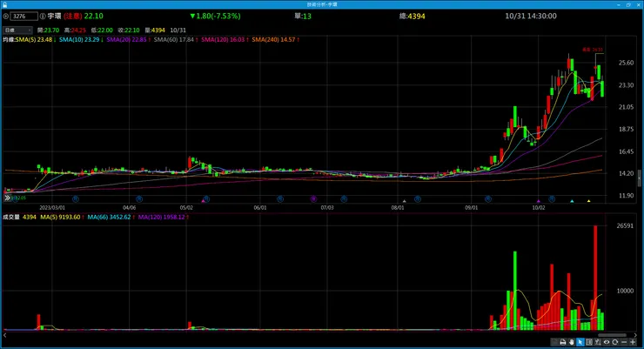Screen dimensions: 644x349
Task: Click the 單:13 single volume value
Action: (x=303, y=17)
